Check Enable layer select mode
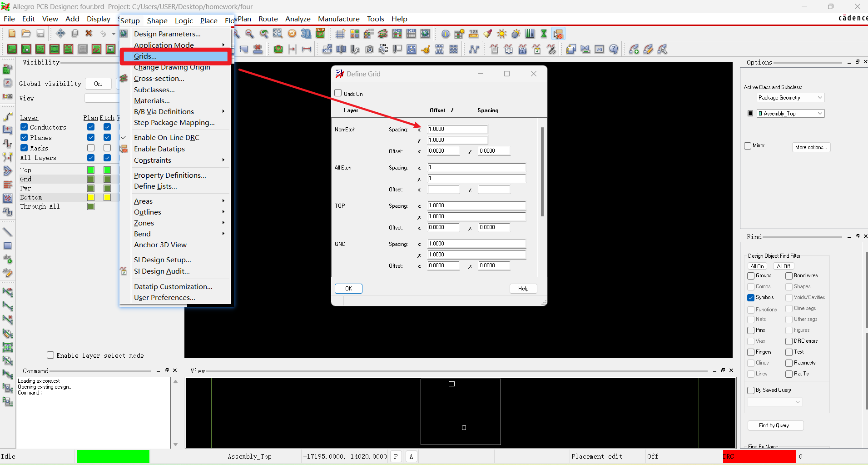The image size is (868, 465). (x=50, y=355)
